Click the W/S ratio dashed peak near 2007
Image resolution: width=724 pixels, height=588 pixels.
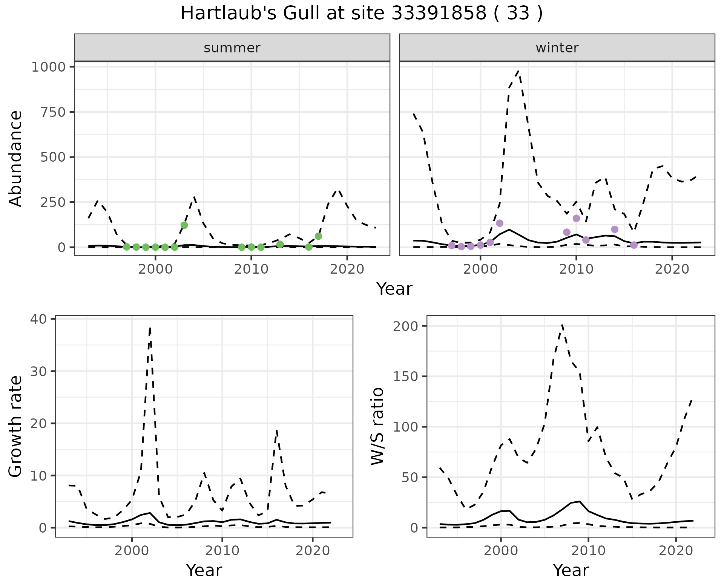coord(562,325)
